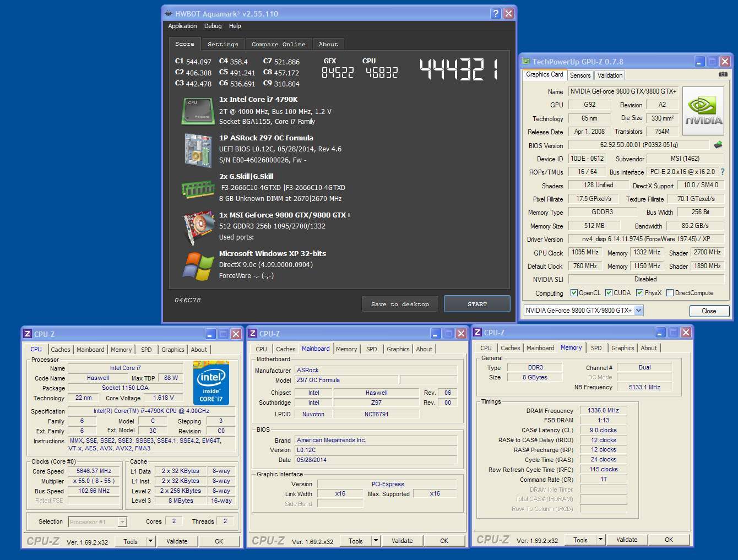Viewport: 738px width, 560px height.
Task: Click the GPU-Z screenshot camera icon
Action: pos(723,74)
